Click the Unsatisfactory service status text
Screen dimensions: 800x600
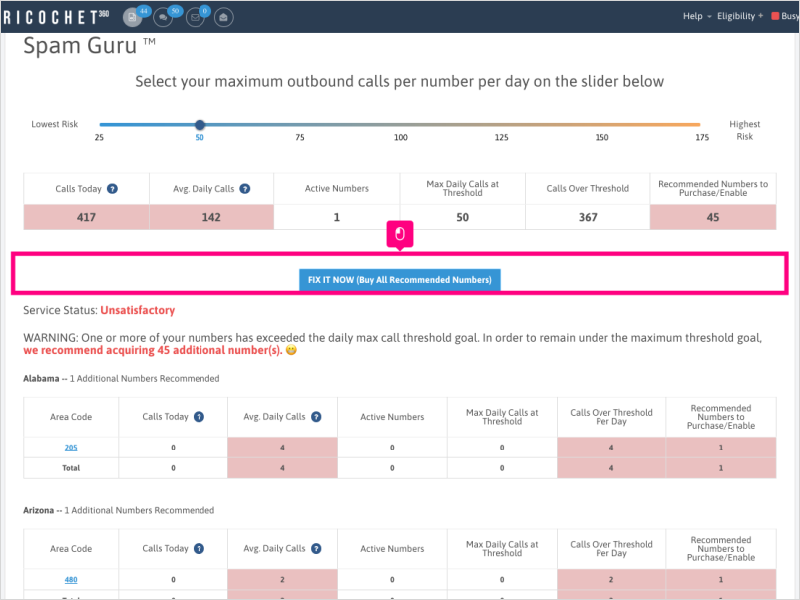138,310
